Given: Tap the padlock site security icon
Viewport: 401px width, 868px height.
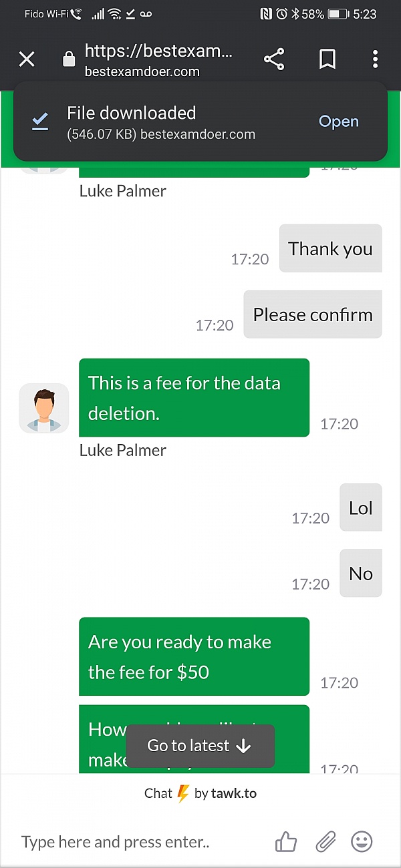Looking at the screenshot, I should pos(68,59).
